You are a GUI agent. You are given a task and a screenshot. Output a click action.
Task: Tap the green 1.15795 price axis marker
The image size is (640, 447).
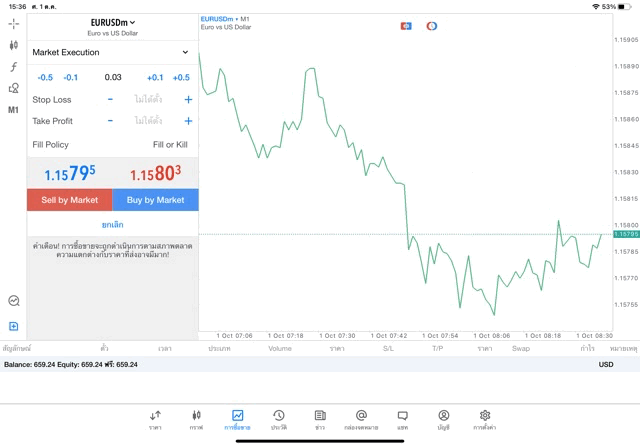[626, 234]
